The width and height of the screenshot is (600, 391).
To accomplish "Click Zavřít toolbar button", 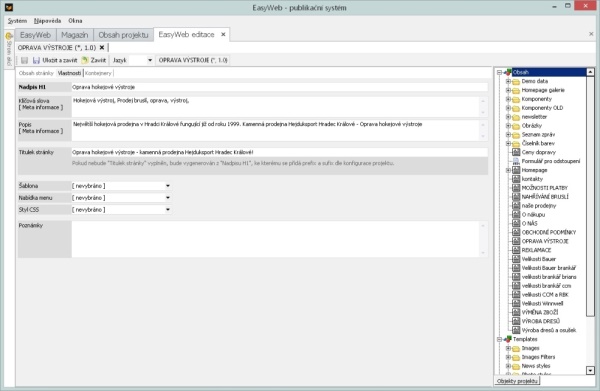I will click(x=94, y=60).
